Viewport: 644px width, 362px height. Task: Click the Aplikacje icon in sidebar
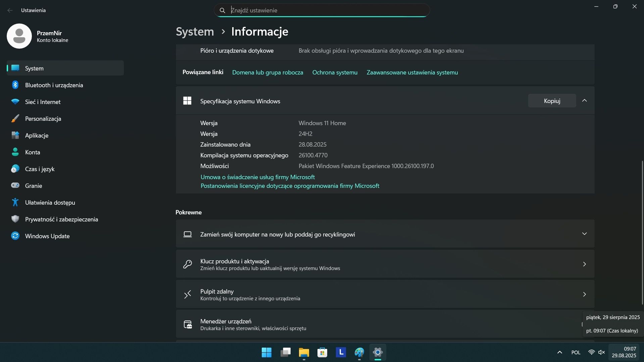coord(15,135)
